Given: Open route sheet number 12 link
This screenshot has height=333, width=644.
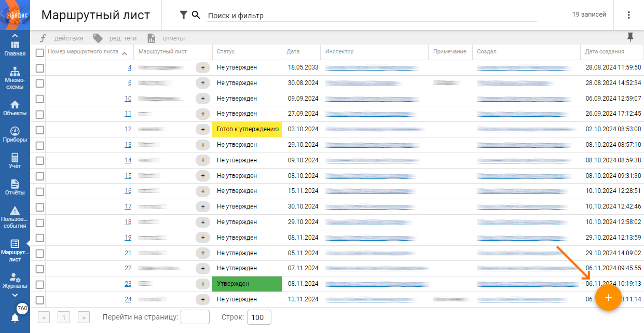Looking at the screenshot, I should coord(128,129).
